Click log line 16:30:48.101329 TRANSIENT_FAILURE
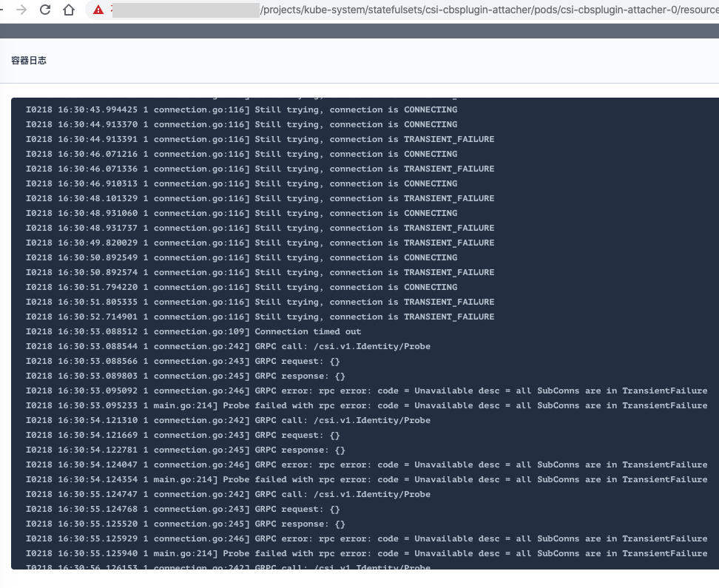This screenshot has width=719, height=588. [x=260, y=198]
